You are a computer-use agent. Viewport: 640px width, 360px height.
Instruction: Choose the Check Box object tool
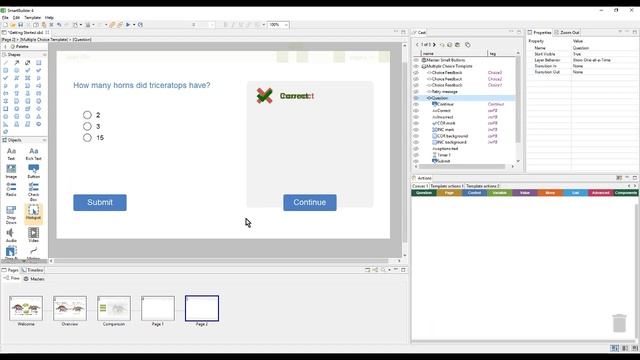pos(33,191)
